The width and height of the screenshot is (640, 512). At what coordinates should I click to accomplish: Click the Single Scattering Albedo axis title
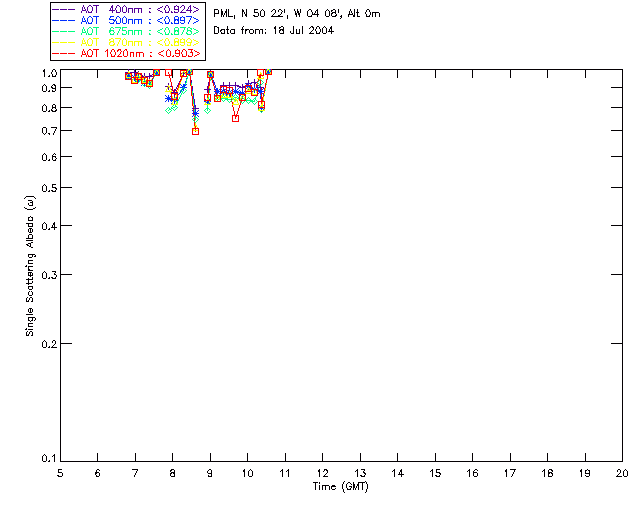coord(30,266)
